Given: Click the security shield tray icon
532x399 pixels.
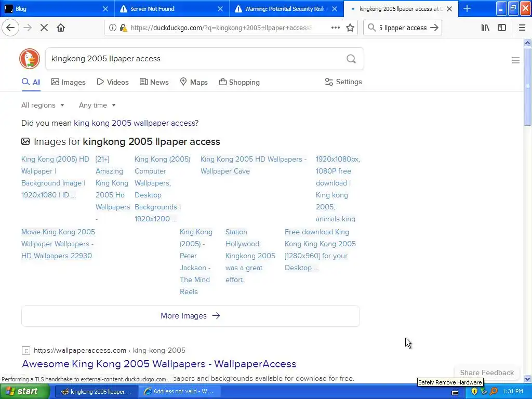Looking at the screenshot, I should coord(474,391).
